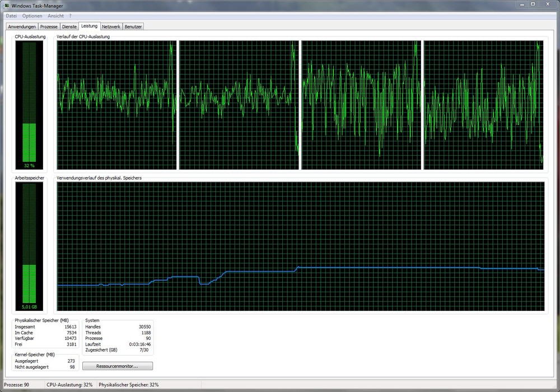Click Verwendungsverlauf des physikal. Speichers label
560x392 pixels.
point(99,178)
